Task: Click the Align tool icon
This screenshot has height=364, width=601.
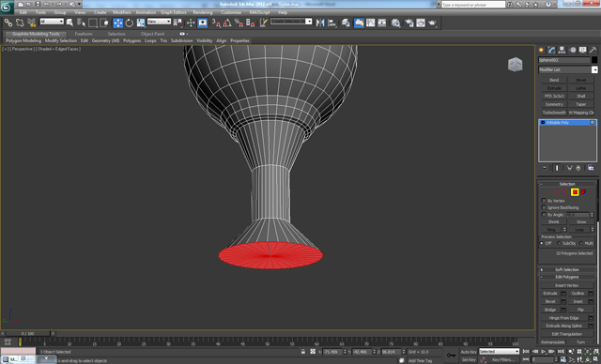Action: click(x=331, y=23)
